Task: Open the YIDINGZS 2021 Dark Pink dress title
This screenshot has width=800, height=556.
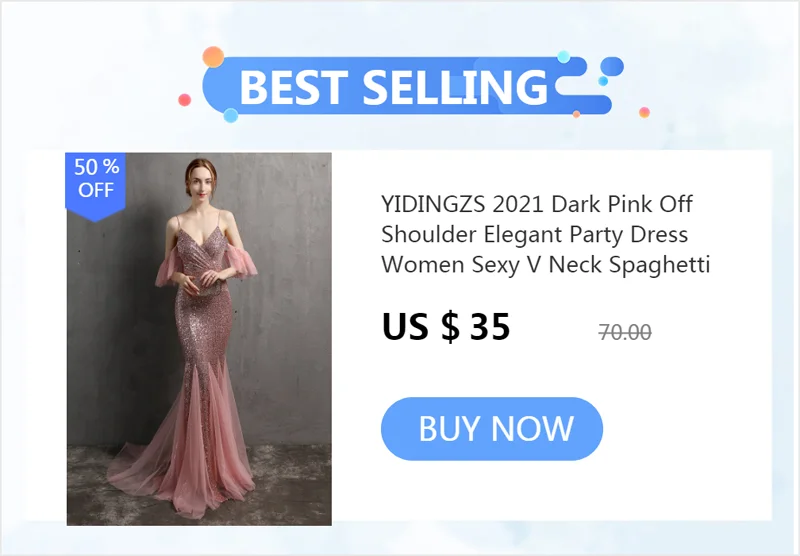Action: [x=545, y=235]
